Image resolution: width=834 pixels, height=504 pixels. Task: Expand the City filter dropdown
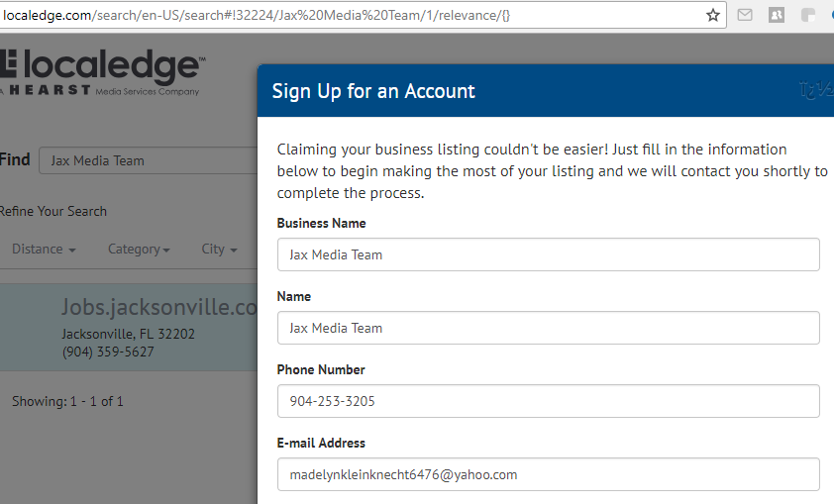coord(219,249)
